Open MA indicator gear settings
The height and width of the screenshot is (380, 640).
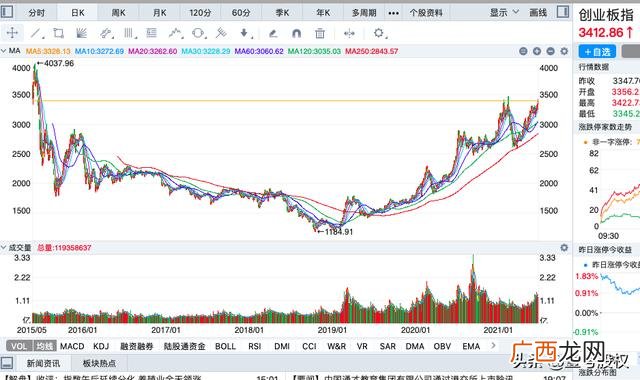[564, 51]
